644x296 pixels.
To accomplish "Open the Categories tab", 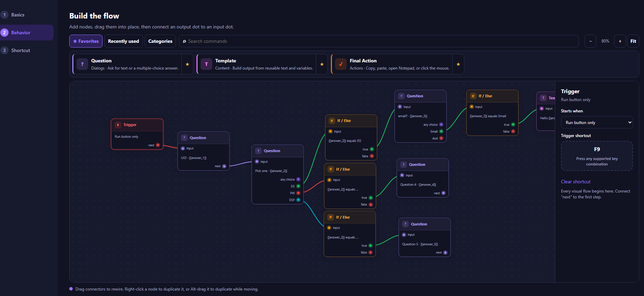I will pos(160,41).
